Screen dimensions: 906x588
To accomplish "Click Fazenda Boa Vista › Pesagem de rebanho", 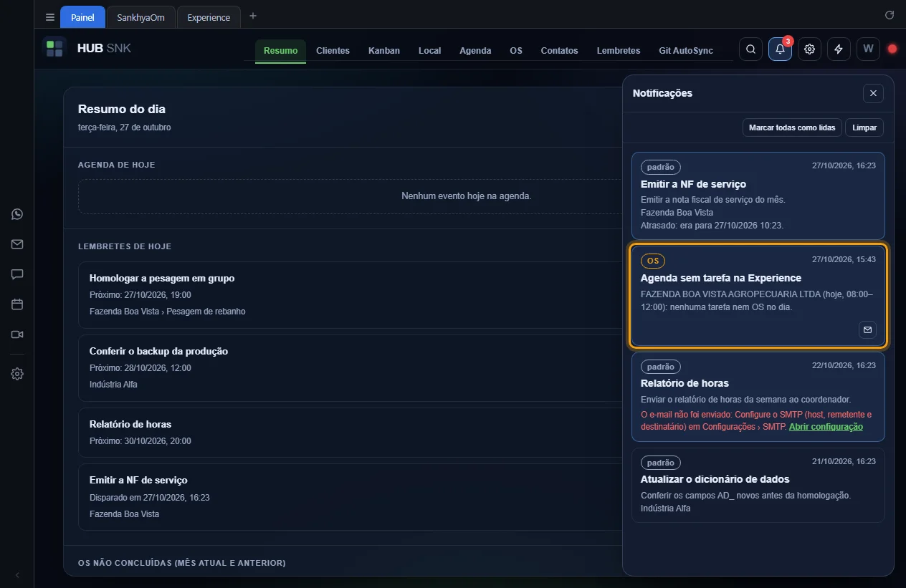I will (168, 312).
